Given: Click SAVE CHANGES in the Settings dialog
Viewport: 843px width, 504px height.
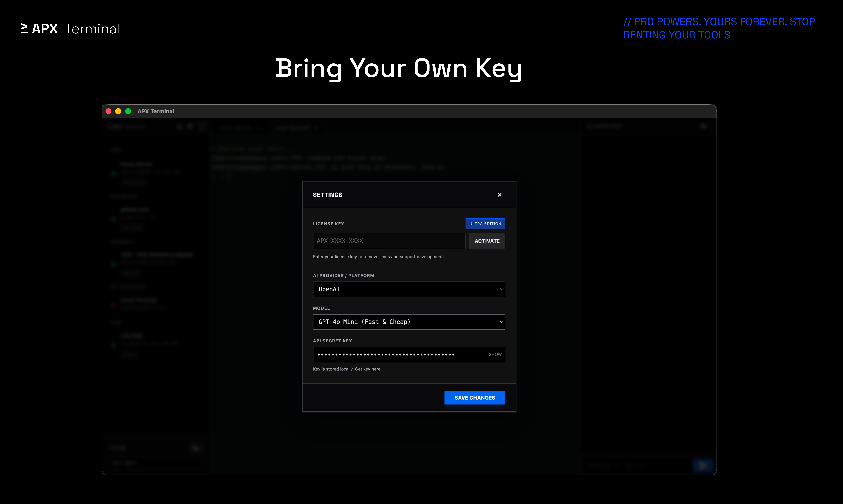Looking at the screenshot, I should [475, 397].
